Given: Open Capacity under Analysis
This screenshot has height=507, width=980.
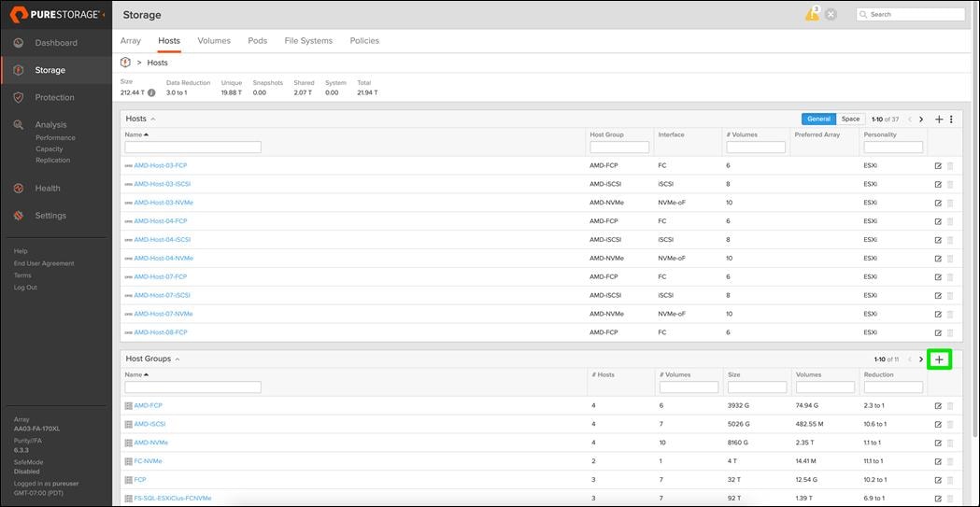Looking at the screenshot, I should pos(50,149).
